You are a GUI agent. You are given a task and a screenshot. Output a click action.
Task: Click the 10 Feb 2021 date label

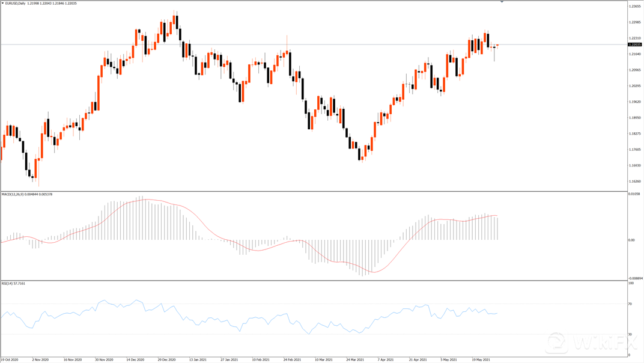tap(261, 359)
